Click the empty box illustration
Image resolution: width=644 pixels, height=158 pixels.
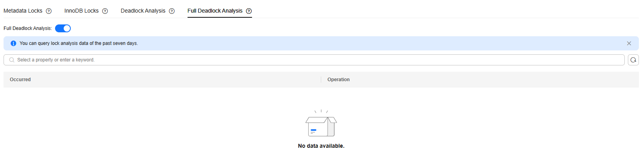click(x=321, y=123)
